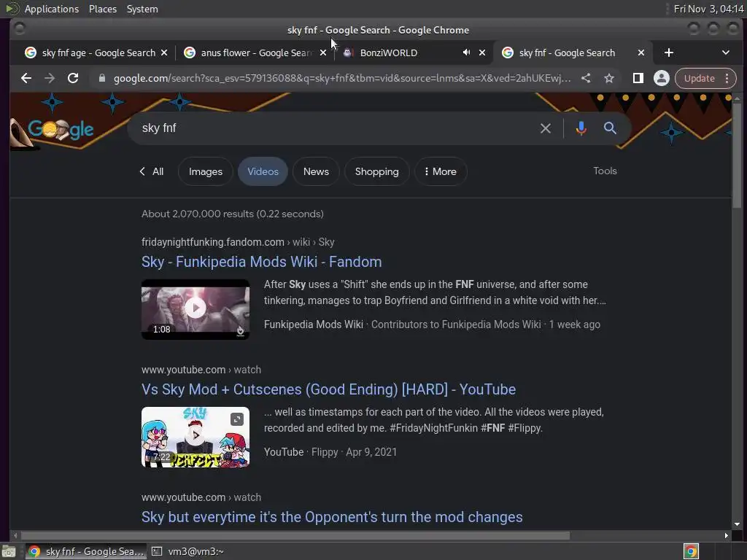Submit search with the magnifier icon
Viewport: 747px width, 560px height.
pyautogui.click(x=610, y=128)
